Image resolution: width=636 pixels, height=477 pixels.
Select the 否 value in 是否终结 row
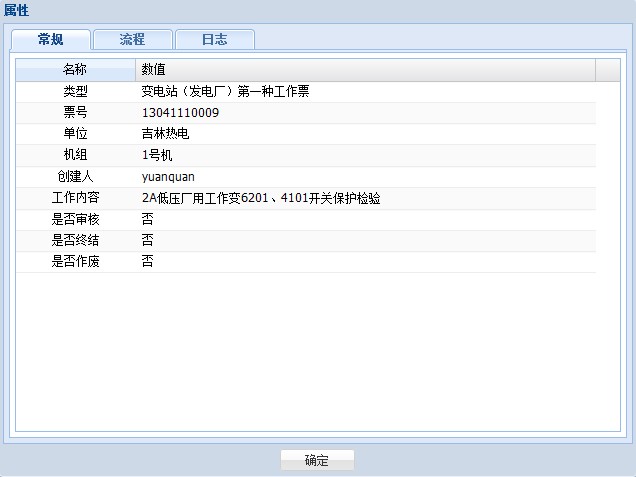pyautogui.click(x=148, y=240)
